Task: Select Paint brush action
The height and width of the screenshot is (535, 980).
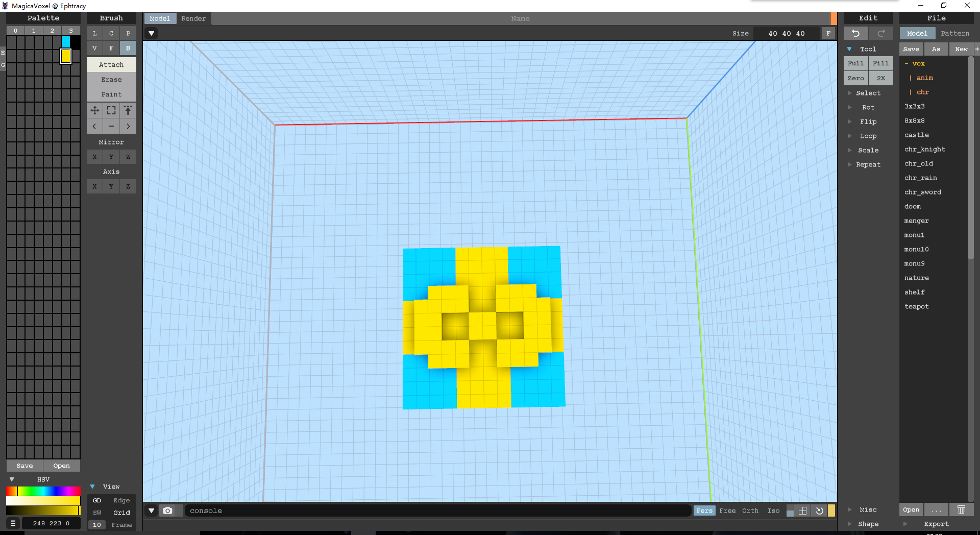Action: pos(111,94)
